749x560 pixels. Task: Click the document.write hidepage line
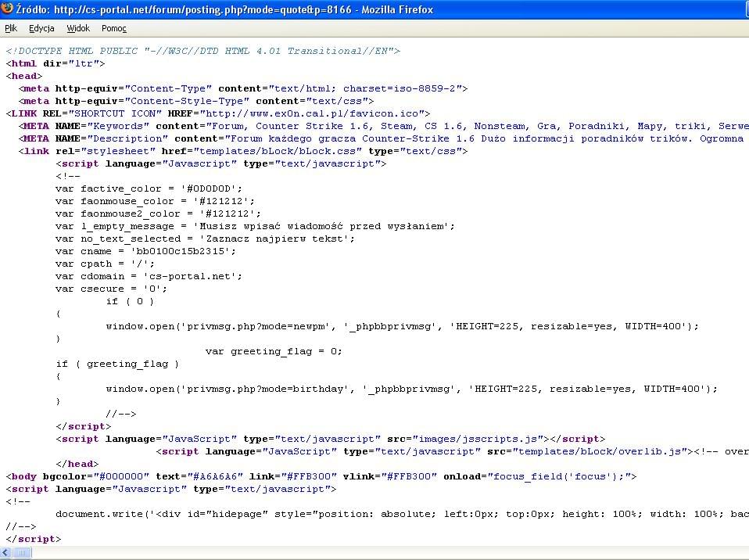click(x=402, y=514)
